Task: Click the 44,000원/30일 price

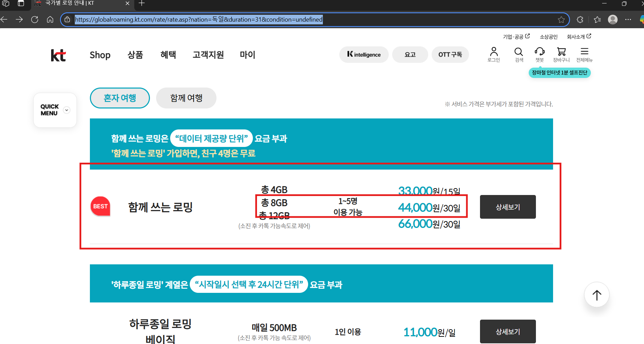Action: [429, 208]
